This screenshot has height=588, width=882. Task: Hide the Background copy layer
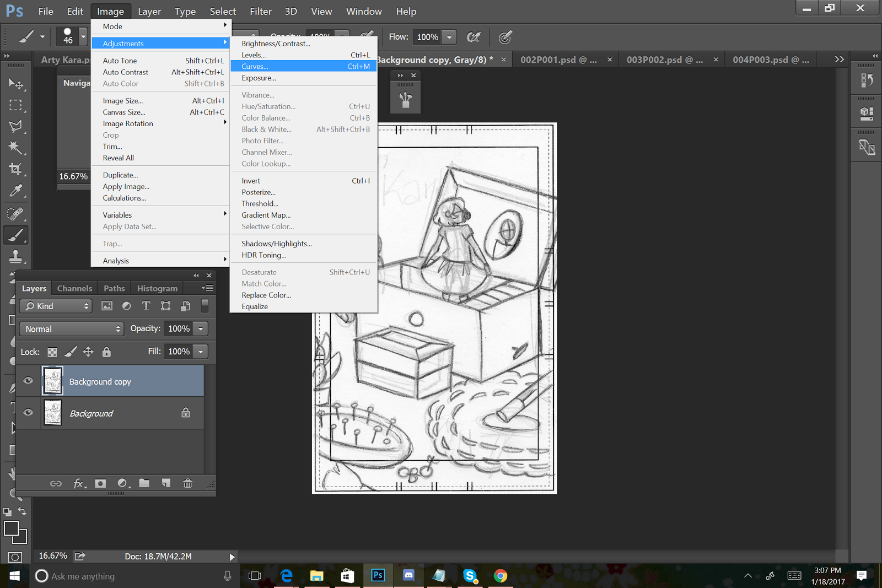28,381
